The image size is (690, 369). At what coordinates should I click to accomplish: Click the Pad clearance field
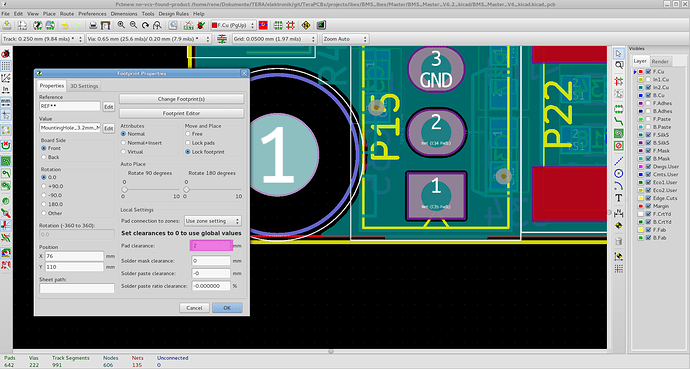coord(211,246)
